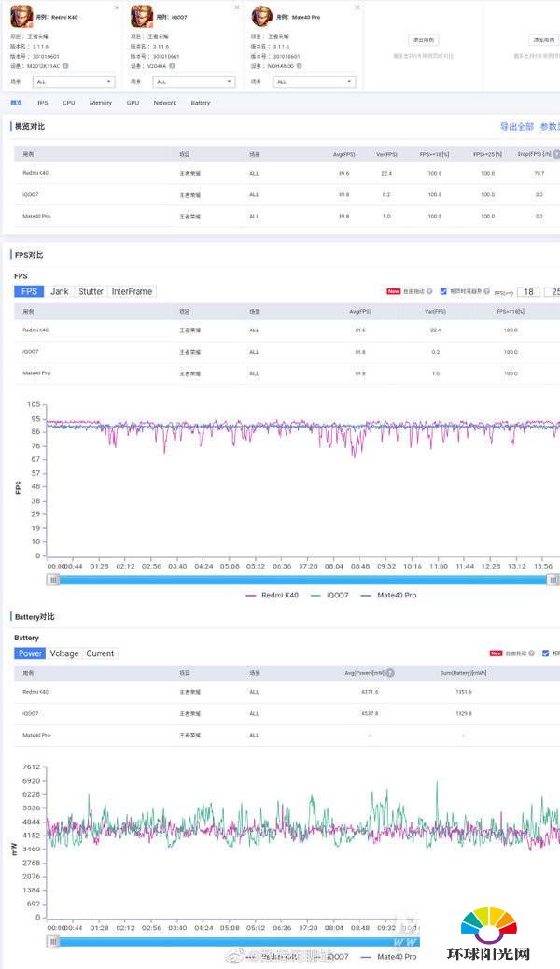Toggle the Battery section time axis checkbox
The width and height of the screenshot is (560, 969).
[546, 653]
